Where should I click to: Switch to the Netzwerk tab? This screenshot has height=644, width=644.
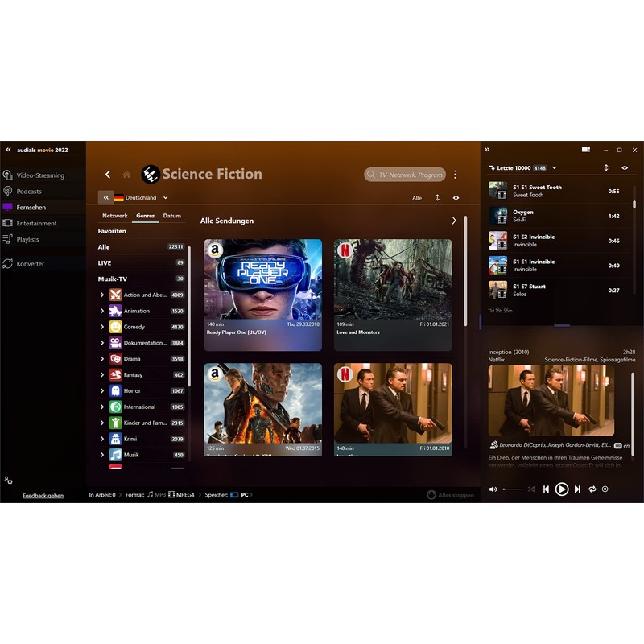point(115,217)
